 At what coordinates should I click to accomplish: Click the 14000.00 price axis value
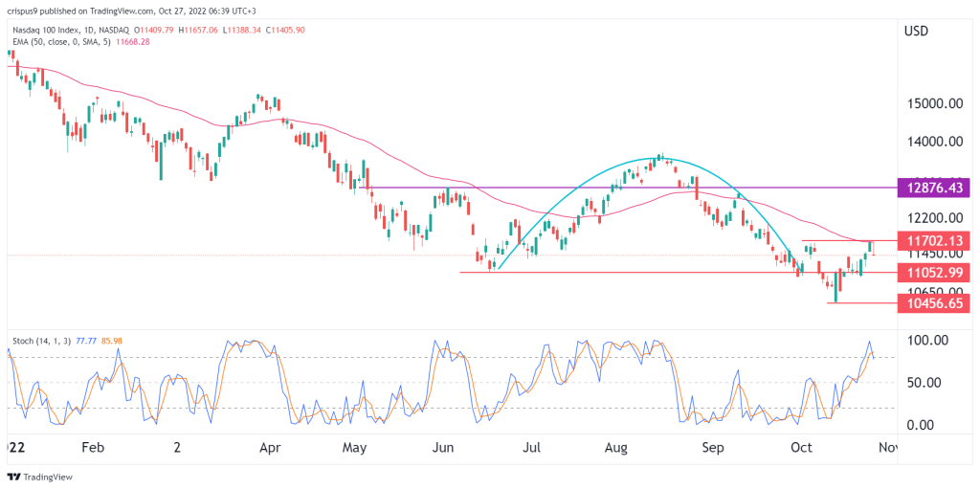933,142
